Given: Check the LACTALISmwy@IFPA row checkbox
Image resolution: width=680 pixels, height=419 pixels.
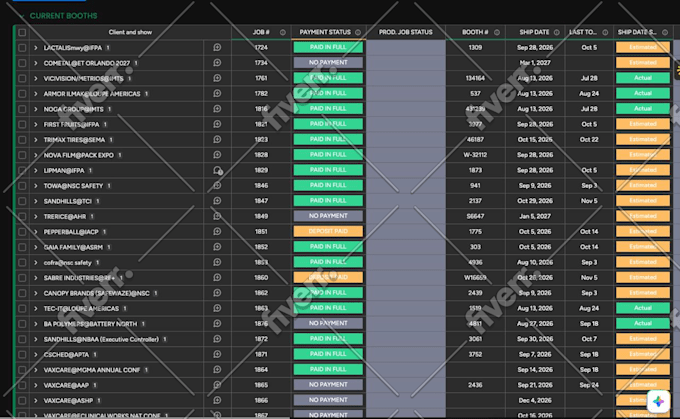Looking at the screenshot, I should tap(22, 48).
